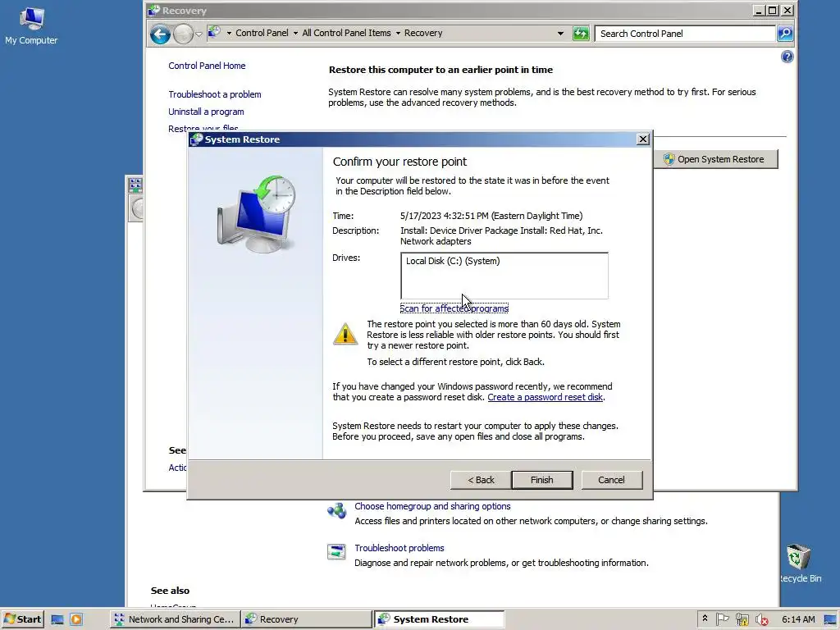Open the Start menu
840x630 pixels.
click(x=22, y=619)
